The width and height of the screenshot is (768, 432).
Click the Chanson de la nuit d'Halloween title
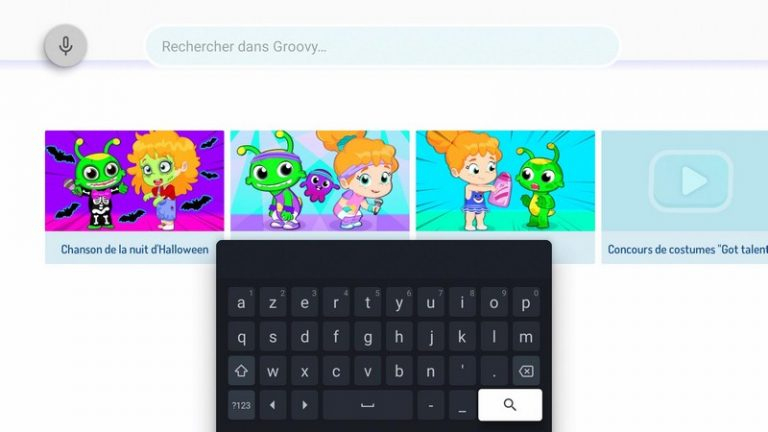pos(135,249)
